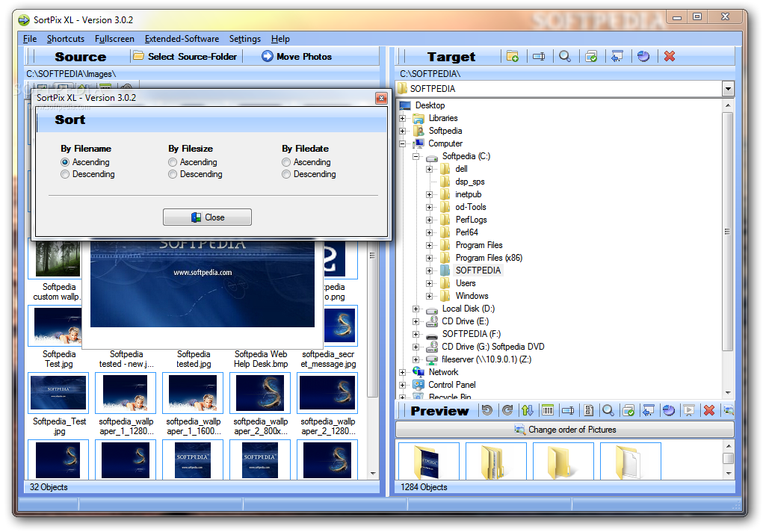Click the Move Photos arrow icon

click(x=267, y=57)
